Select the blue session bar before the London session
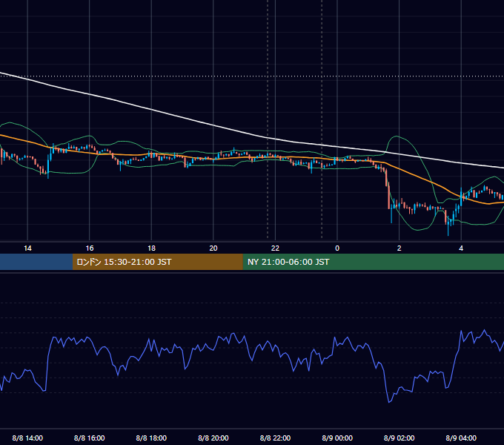 coord(36,262)
